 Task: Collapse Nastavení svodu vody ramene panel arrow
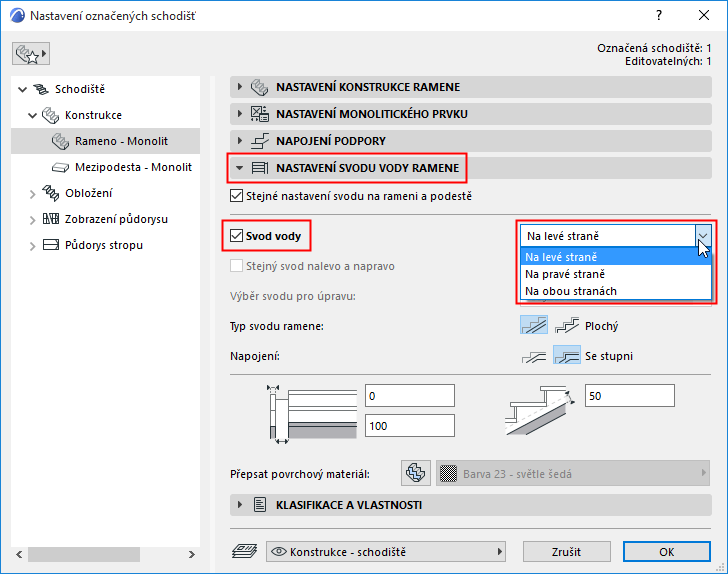(x=240, y=168)
